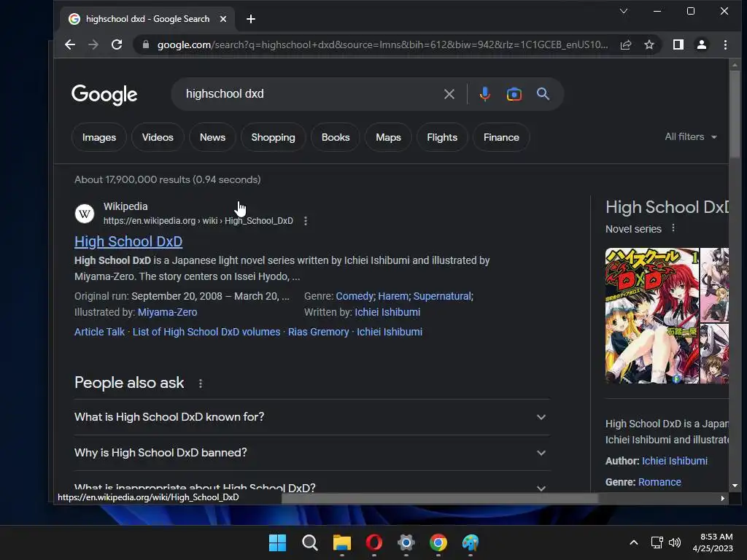Open the Article Talk sitelink

99,332
